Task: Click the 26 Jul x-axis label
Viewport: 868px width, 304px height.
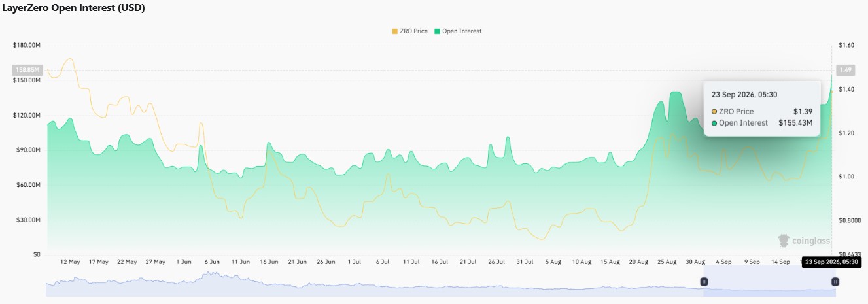Action: (x=496, y=262)
